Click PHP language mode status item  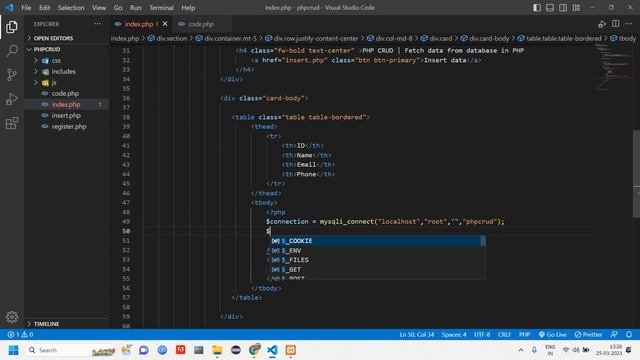point(524,334)
